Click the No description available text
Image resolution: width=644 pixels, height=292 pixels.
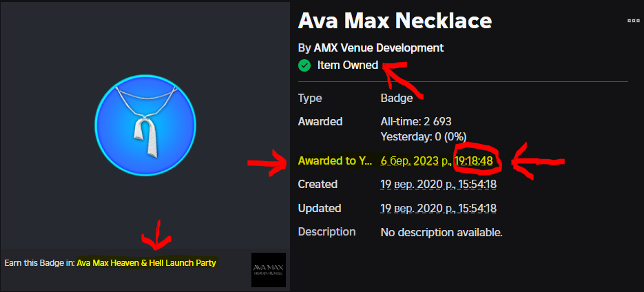[x=442, y=232]
